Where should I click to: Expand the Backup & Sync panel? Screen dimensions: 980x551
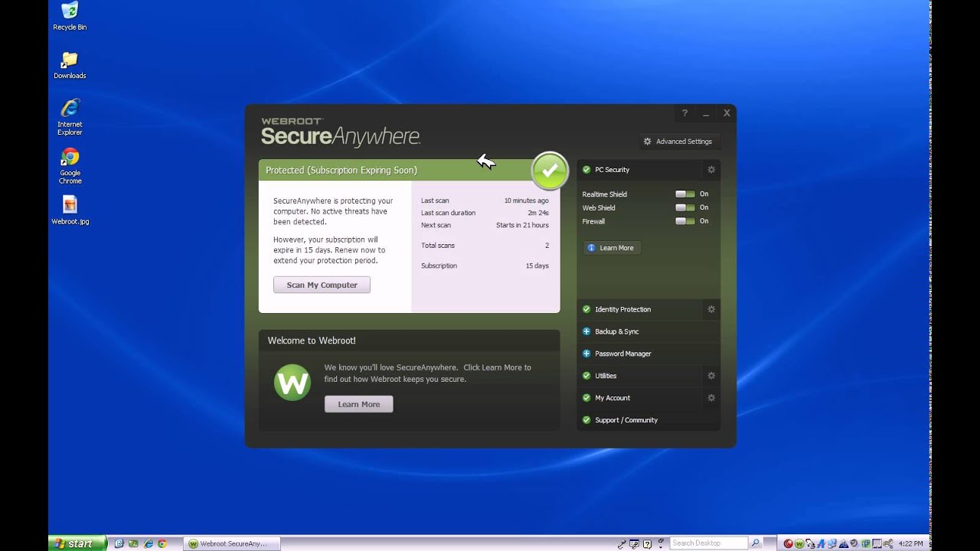(648, 331)
